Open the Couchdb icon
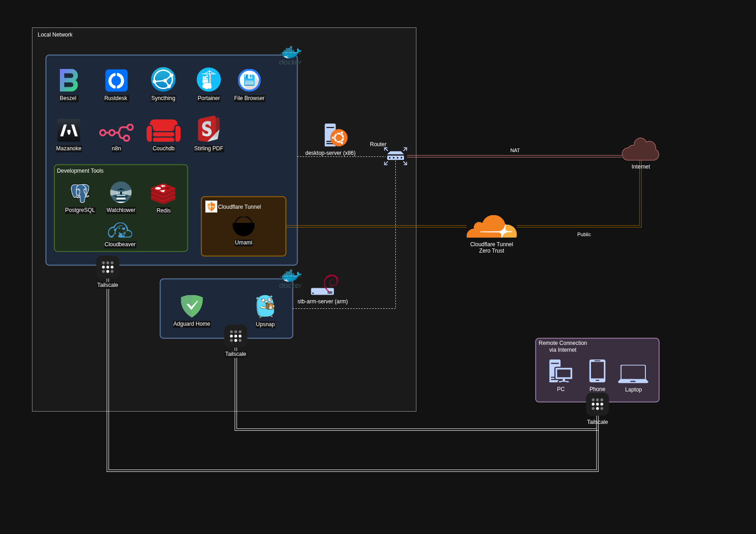 163,132
